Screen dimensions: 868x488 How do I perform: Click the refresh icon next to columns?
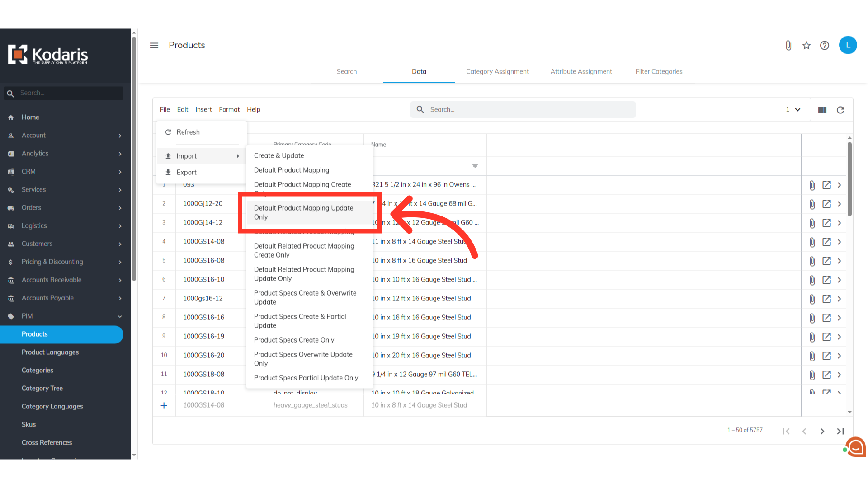pyautogui.click(x=840, y=110)
